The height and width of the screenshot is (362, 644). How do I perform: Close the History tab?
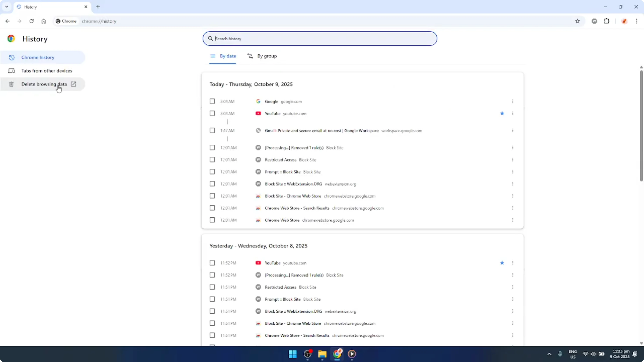coord(86,7)
